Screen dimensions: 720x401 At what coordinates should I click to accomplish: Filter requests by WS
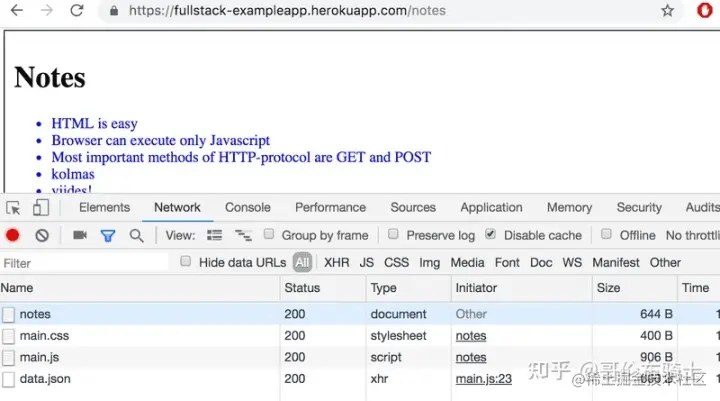572,263
